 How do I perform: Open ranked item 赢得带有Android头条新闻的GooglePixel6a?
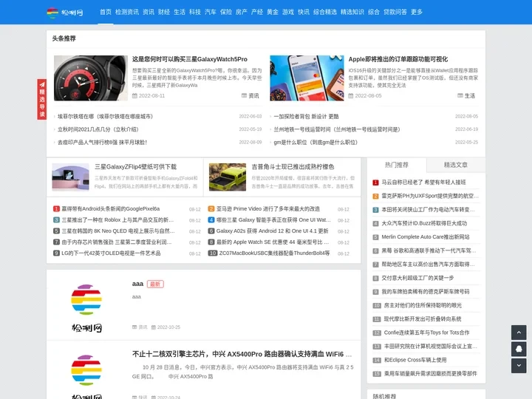(111, 208)
